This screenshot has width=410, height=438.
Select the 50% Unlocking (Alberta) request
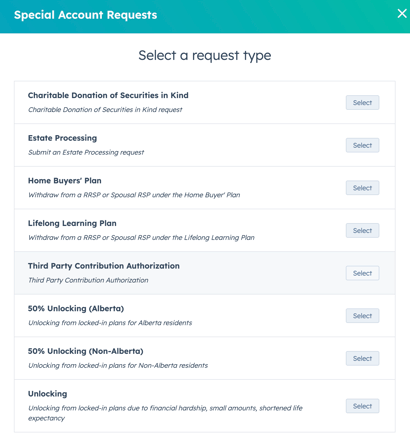[x=362, y=316]
